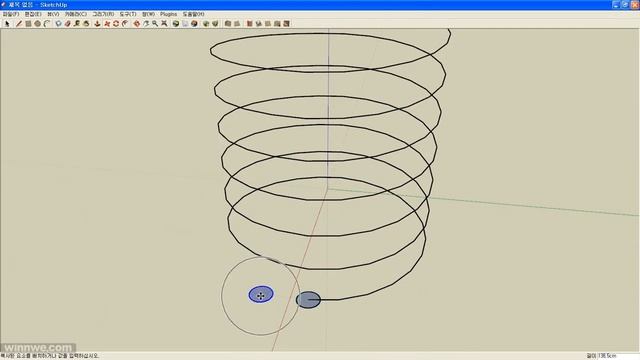Minimize the SketchUp window
Viewport: 640px width, 360px height.
click(616, 5)
